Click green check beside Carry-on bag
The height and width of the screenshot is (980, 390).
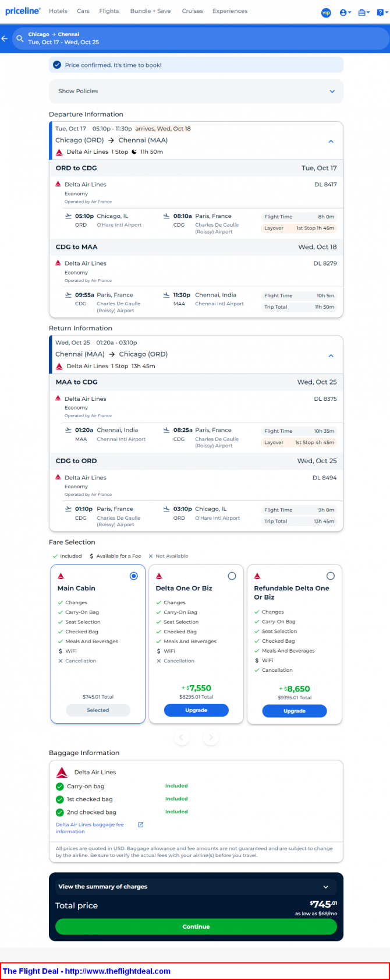[x=59, y=786]
